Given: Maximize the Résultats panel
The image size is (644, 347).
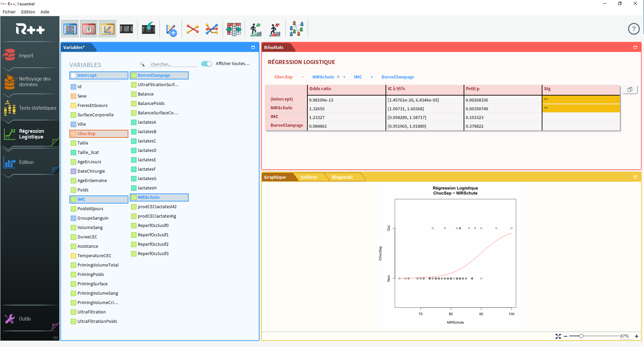Looking at the screenshot, I should (635, 47).
